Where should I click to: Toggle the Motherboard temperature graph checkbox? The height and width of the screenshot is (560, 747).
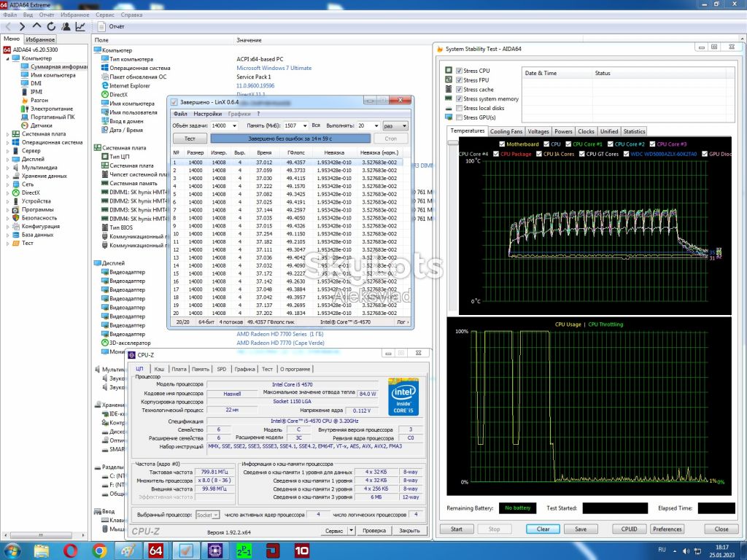(502, 144)
